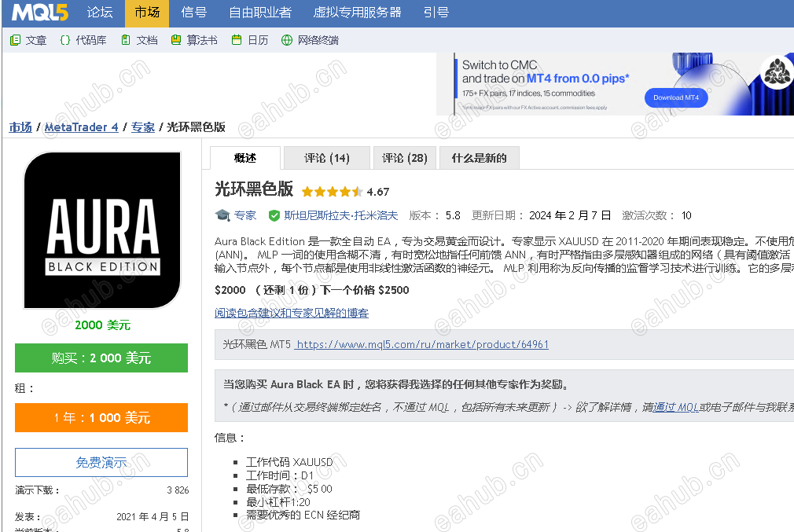Click the 算法书 algo book icon
794x532 pixels.
[176, 40]
